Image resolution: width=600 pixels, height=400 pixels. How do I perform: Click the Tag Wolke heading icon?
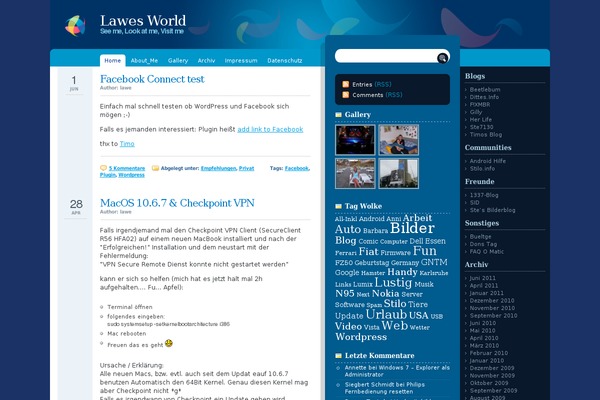tap(338, 206)
